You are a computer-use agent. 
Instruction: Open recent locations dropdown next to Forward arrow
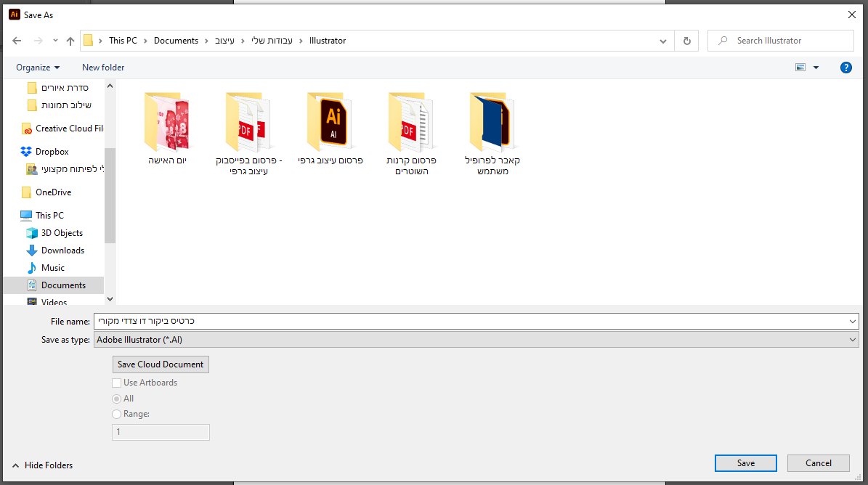(x=55, y=41)
